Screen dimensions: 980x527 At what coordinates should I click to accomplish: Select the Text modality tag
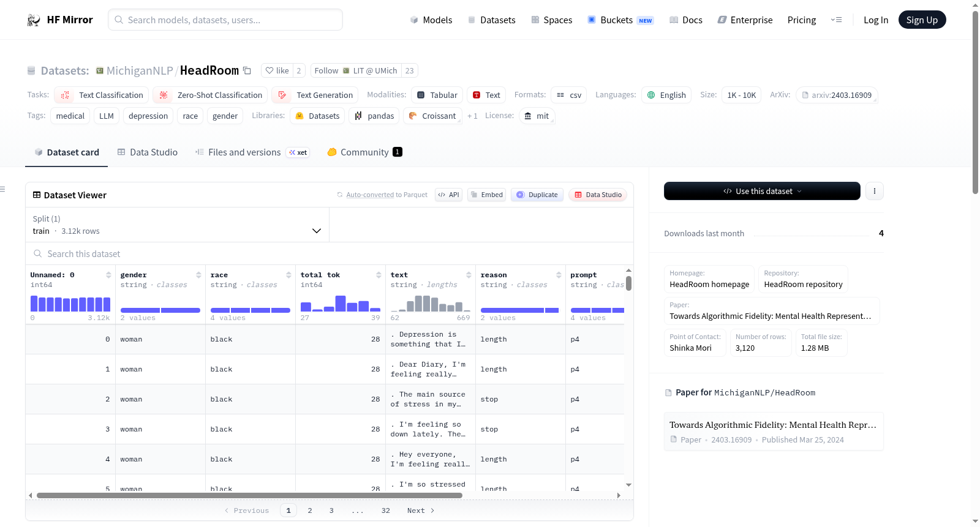(486, 95)
